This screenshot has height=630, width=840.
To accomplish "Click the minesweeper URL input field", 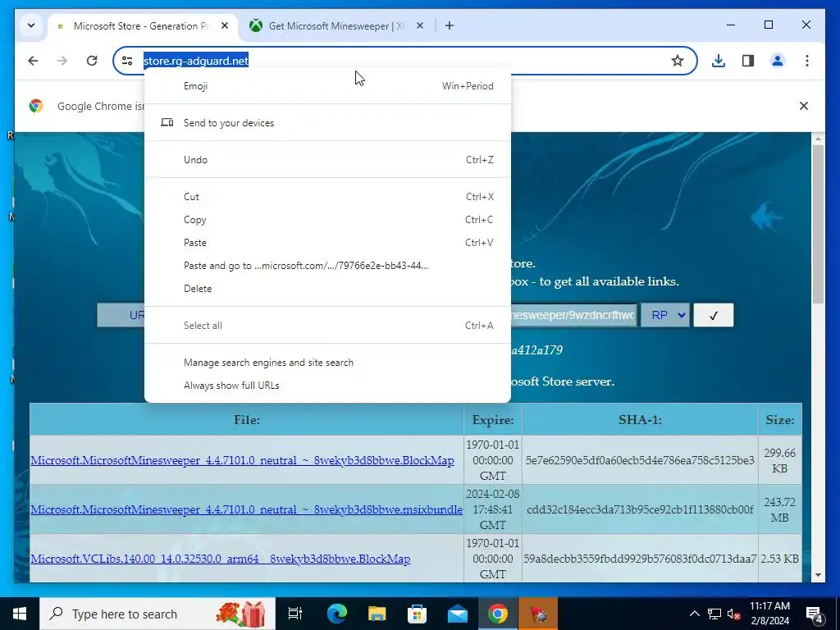I will (573, 315).
